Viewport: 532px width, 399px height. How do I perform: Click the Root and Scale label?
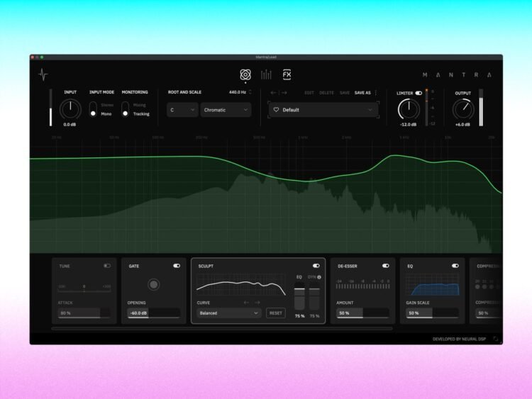coord(184,92)
